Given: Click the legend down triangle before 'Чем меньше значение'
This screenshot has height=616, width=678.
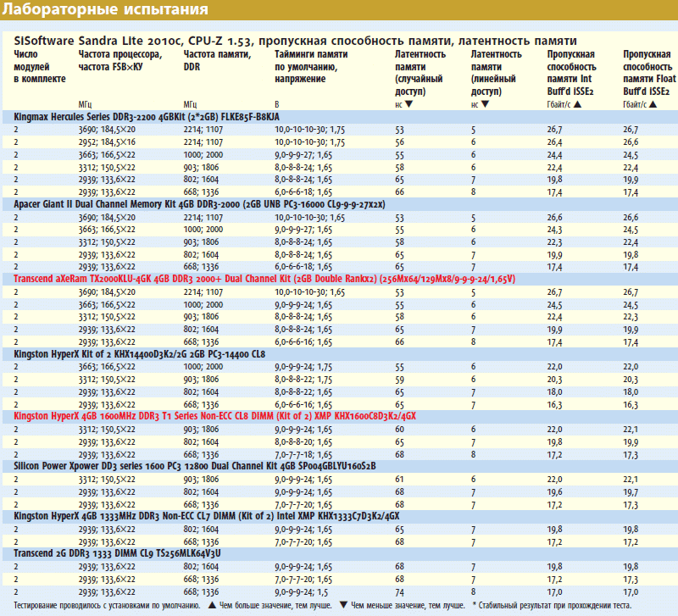Looking at the screenshot, I should 343,605.
